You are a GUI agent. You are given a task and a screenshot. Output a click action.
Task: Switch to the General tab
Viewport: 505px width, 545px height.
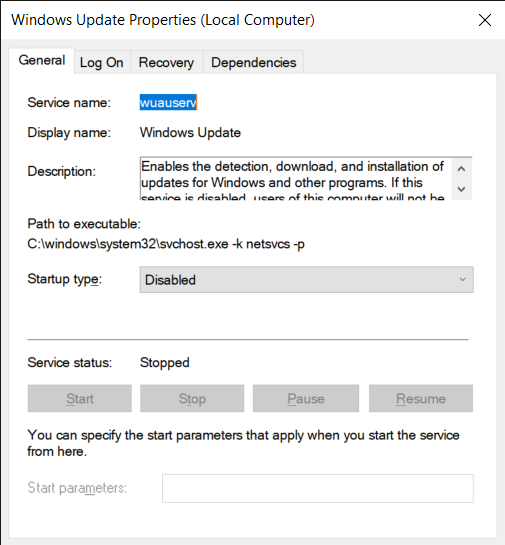click(x=42, y=60)
